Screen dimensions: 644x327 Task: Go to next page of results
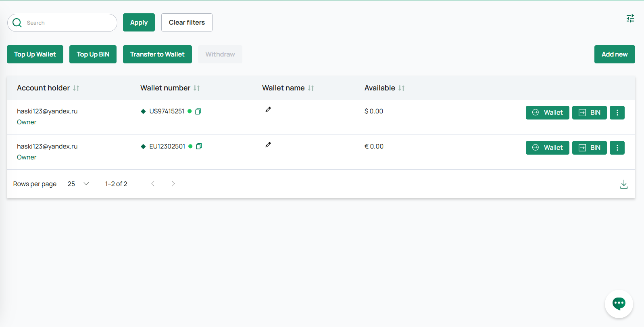[x=173, y=184]
